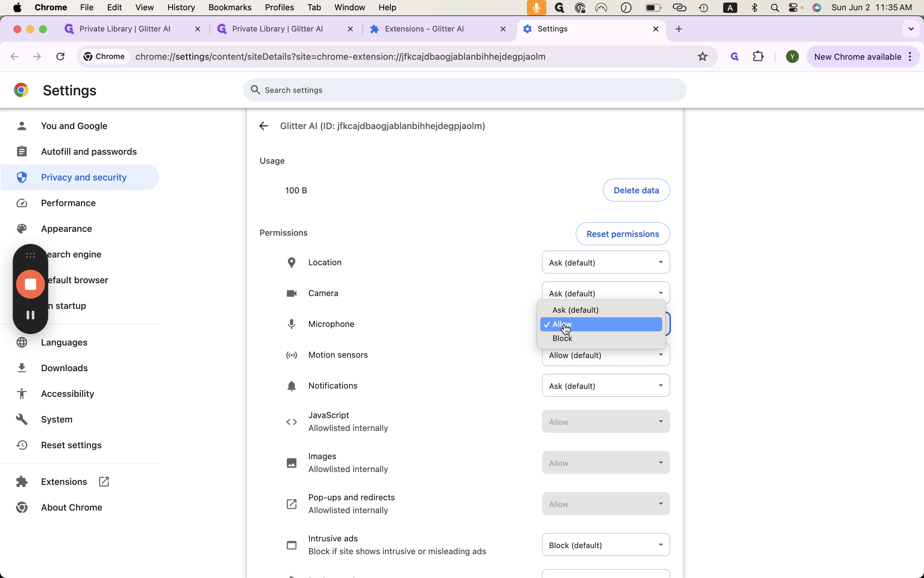
Task: Choose Block option in microphone list
Action: (601, 338)
